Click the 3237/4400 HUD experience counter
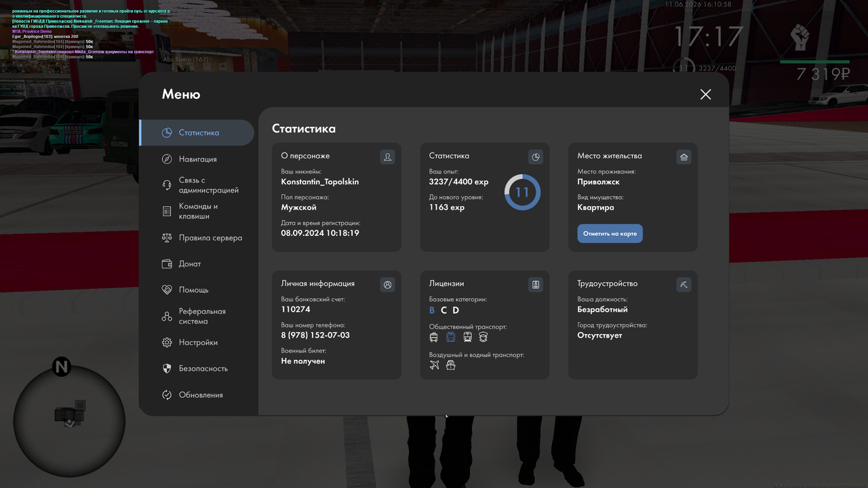This screenshot has width=868, height=488. pyautogui.click(x=717, y=68)
